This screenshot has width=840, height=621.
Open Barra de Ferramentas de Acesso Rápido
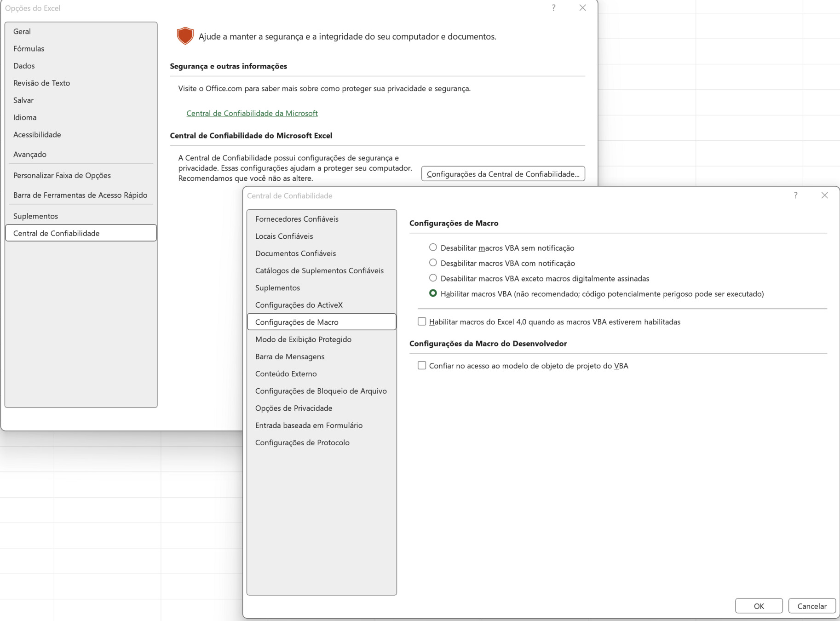[81, 195]
